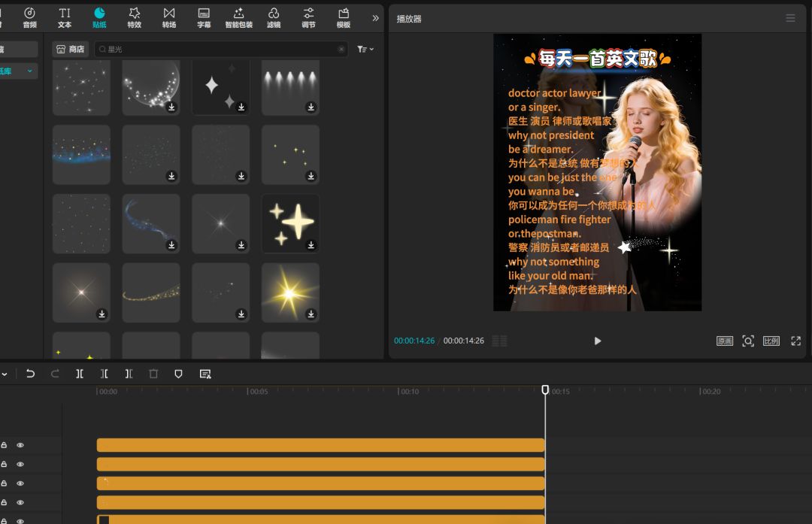Click the undo arrow in timeline toolbar
The height and width of the screenshot is (524, 812).
coord(30,374)
